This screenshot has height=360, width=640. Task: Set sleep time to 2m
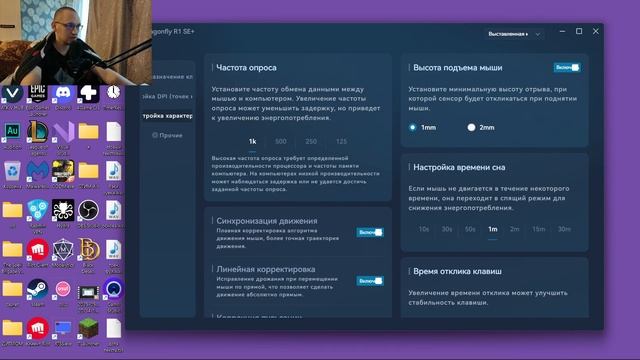515,229
